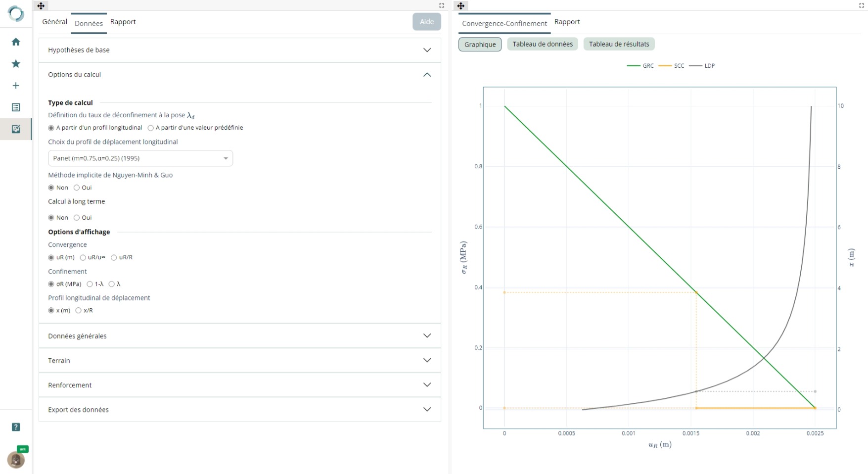The height and width of the screenshot is (474, 868).
Task: Open the user avatar profile
Action: click(16, 460)
